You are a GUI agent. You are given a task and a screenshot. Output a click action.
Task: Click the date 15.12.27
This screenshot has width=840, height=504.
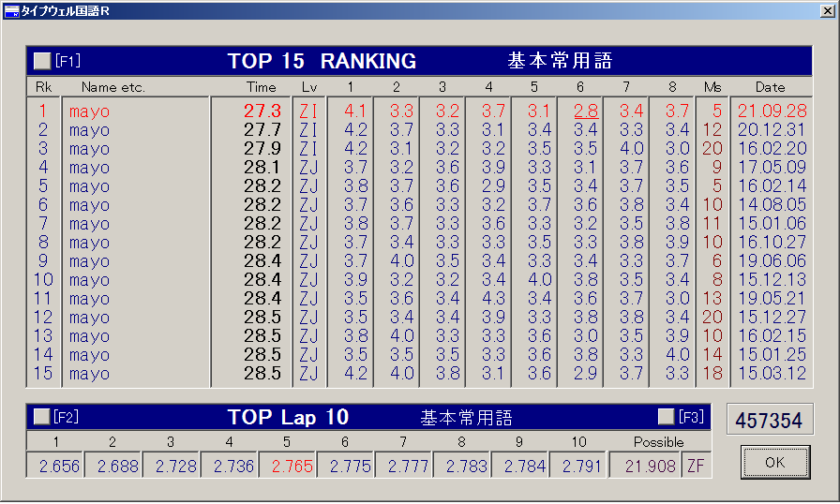[x=772, y=317]
